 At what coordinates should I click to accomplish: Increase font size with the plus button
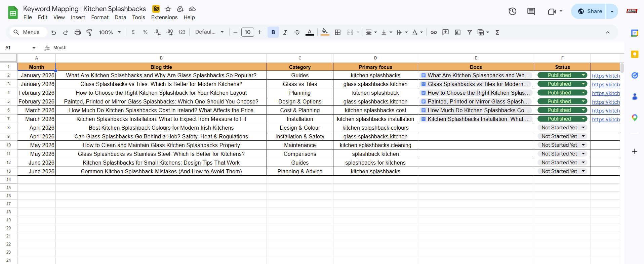pyautogui.click(x=259, y=32)
